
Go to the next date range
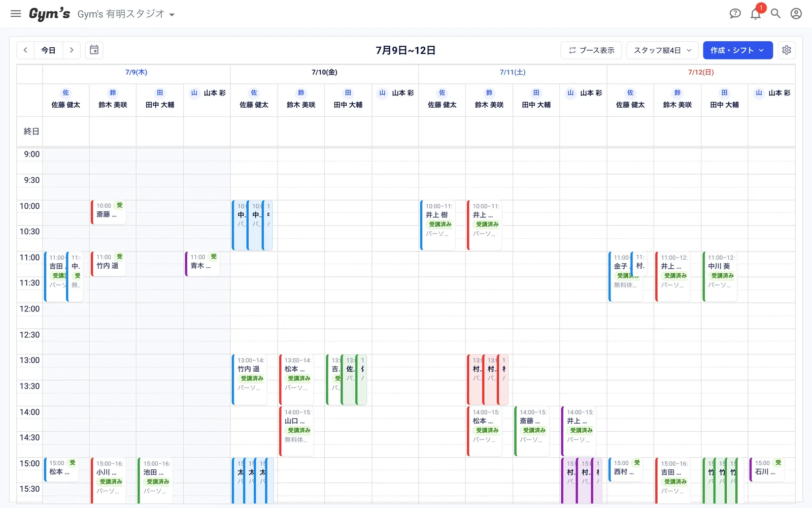coord(72,50)
